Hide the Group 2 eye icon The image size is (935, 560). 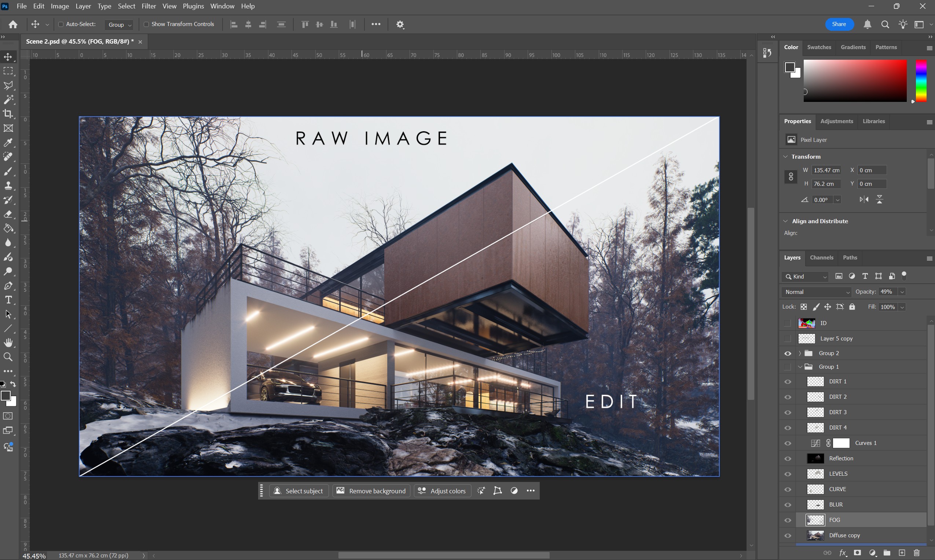click(x=788, y=353)
